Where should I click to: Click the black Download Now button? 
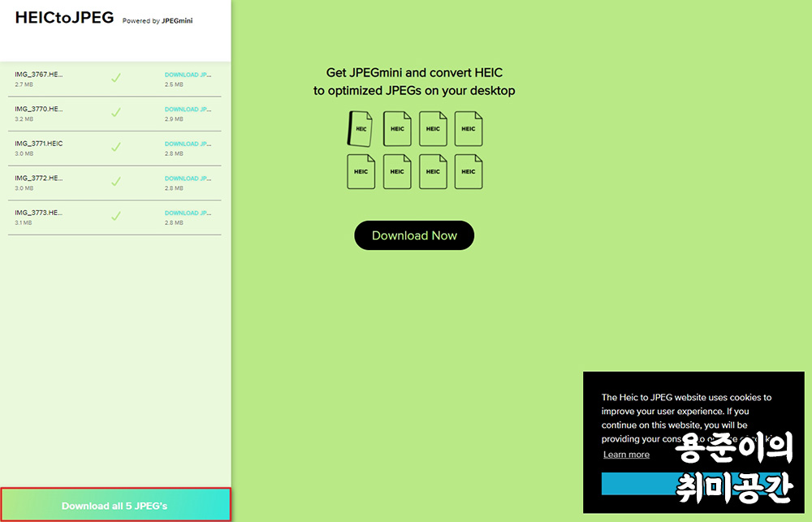[414, 235]
